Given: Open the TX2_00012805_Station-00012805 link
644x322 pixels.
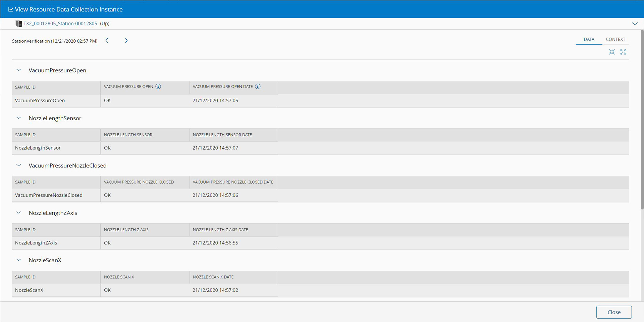Looking at the screenshot, I should pos(60,24).
